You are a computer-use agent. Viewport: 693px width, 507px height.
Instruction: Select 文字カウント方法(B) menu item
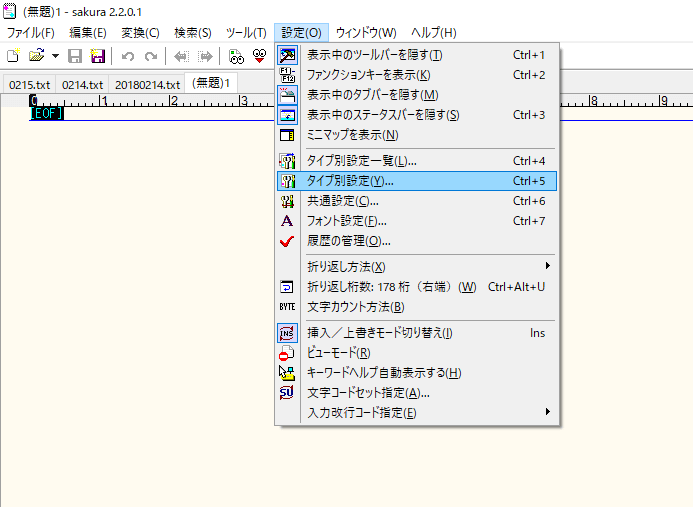pyautogui.click(x=417, y=307)
